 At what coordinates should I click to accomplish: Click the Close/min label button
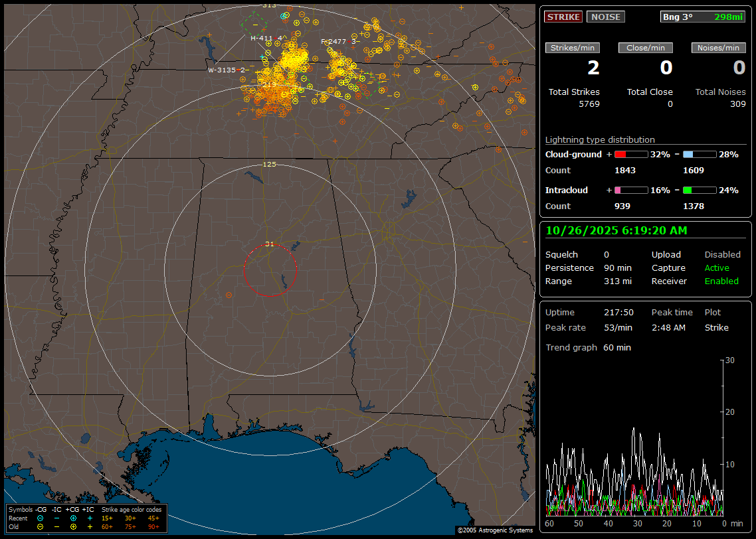[645, 48]
